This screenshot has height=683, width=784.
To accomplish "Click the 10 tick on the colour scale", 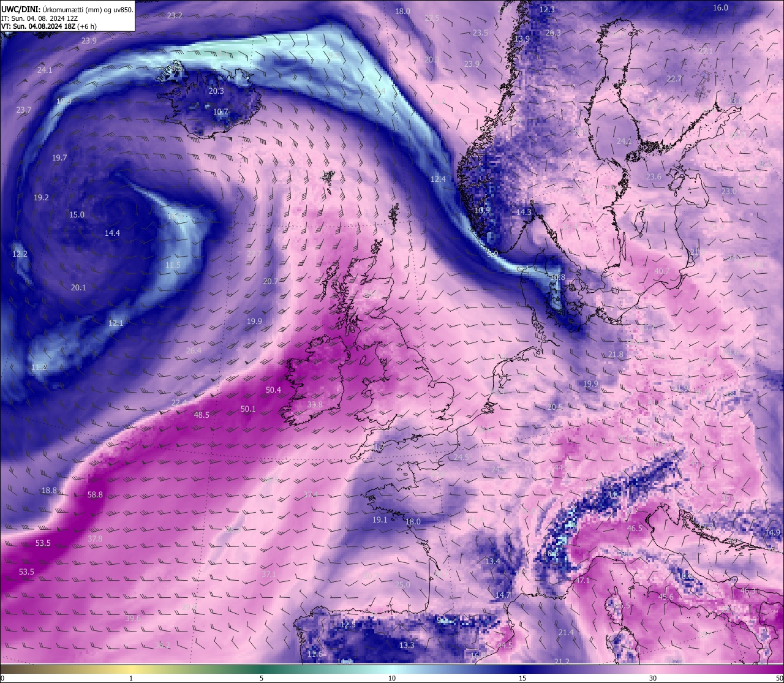I will [392, 678].
